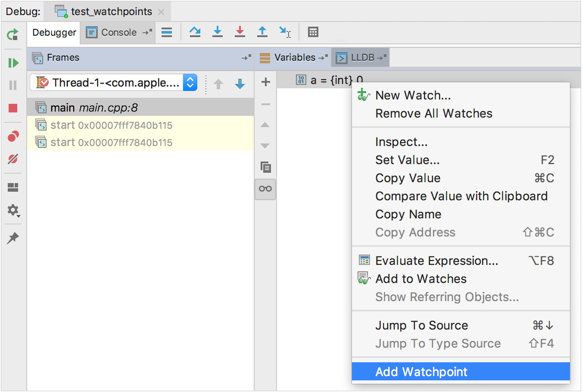Step out of the current function
The image size is (582, 392).
coord(262,32)
